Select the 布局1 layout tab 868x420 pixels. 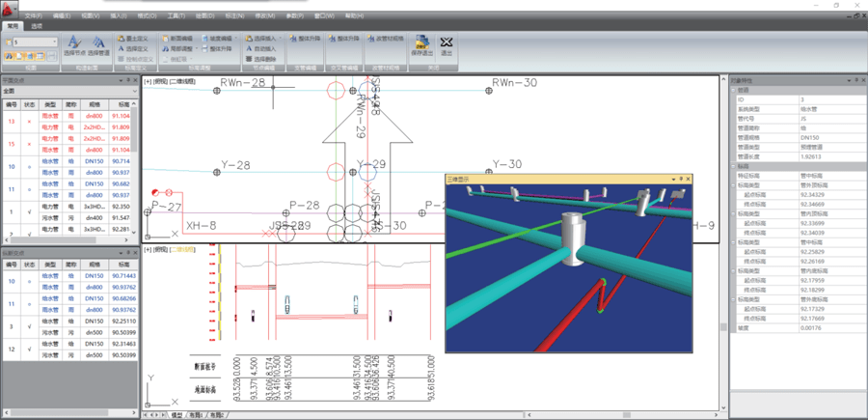pos(198,414)
